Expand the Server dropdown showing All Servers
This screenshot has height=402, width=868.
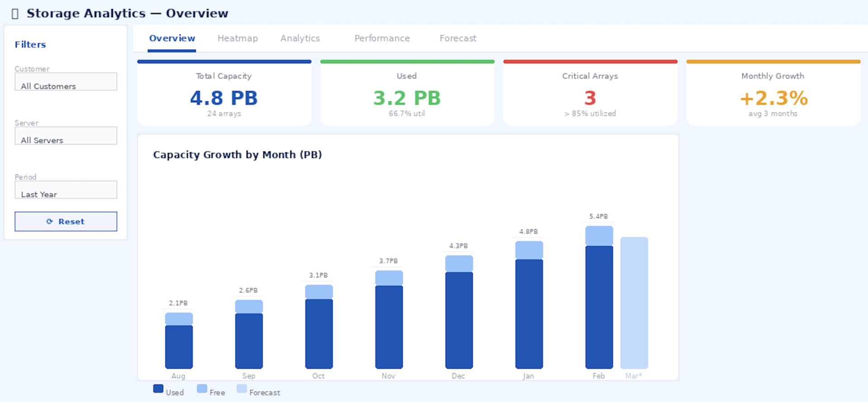tap(66, 136)
